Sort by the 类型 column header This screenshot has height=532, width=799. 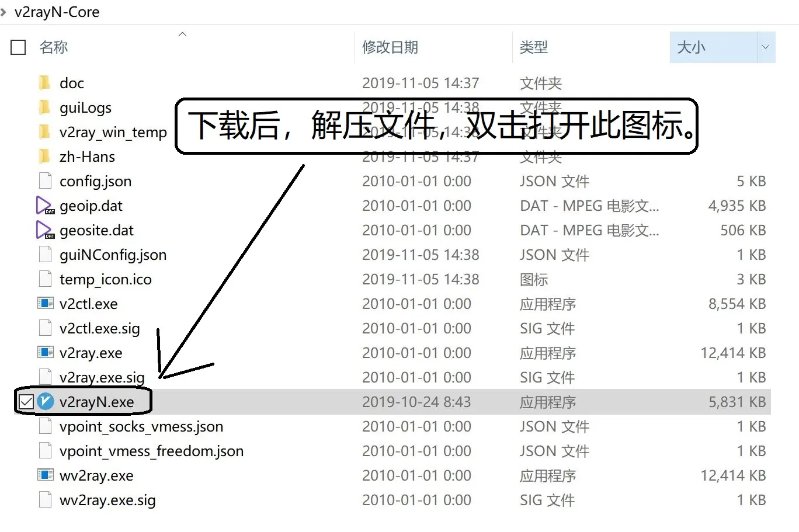[534, 47]
